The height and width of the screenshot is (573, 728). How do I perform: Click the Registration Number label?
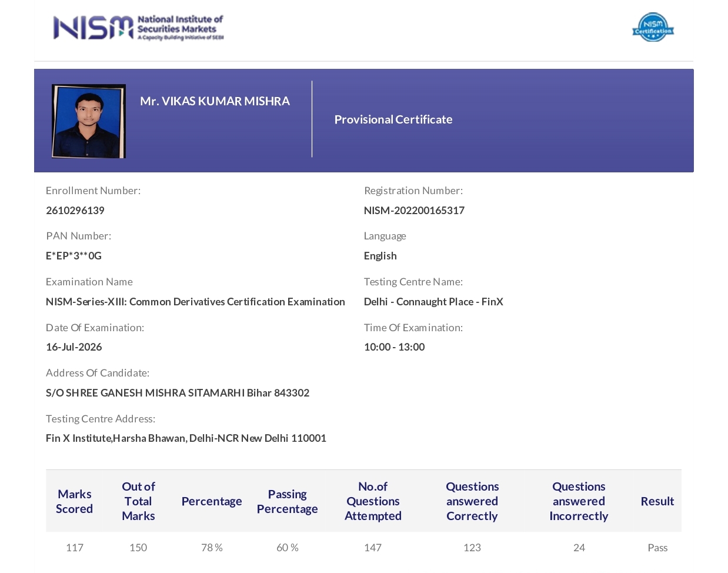(413, 191)
